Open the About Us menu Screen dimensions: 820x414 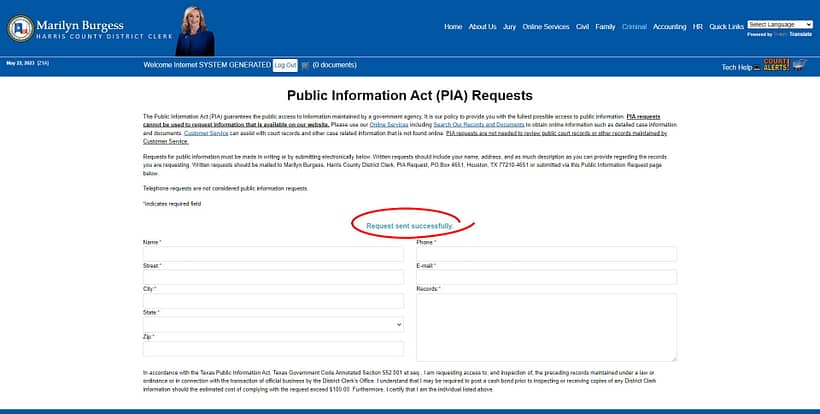click(482, 27)
